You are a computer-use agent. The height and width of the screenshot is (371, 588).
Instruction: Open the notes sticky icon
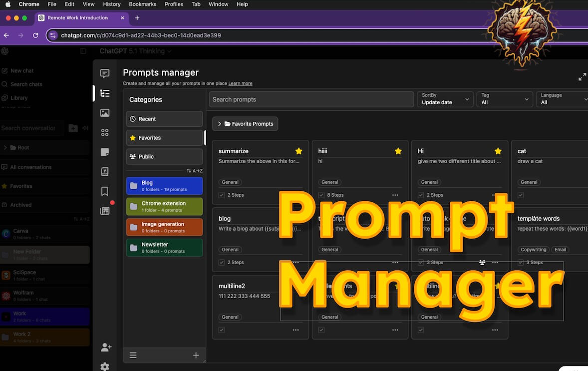[105, 152]
